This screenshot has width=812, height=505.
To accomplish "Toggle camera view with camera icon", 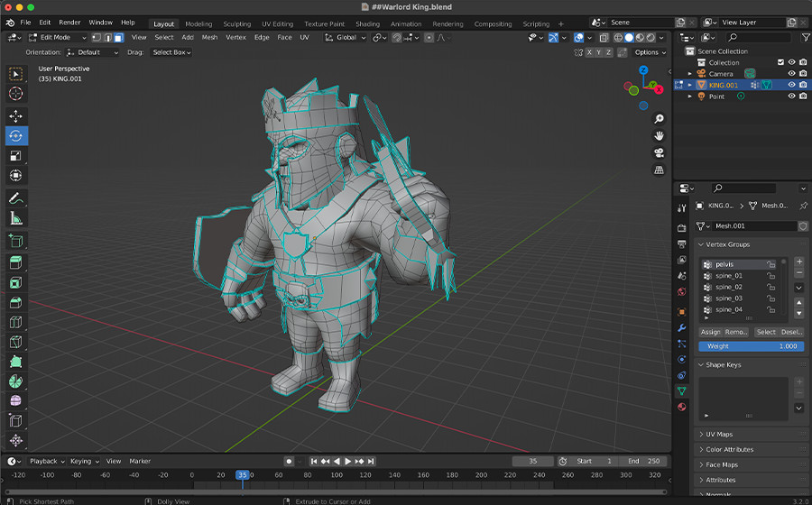I will (x=659, y=152).
